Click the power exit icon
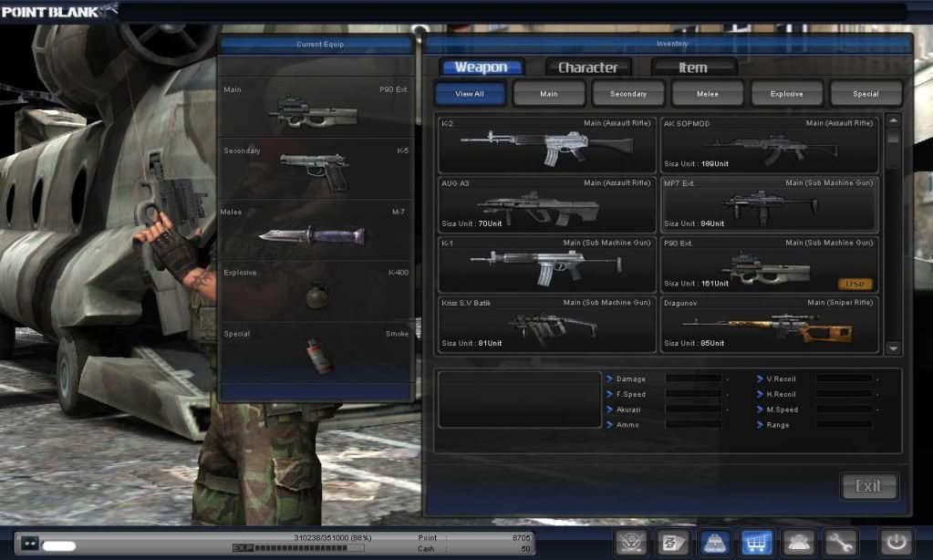The image size is (933, 560). pyautogui.click(x=897, y=542)
